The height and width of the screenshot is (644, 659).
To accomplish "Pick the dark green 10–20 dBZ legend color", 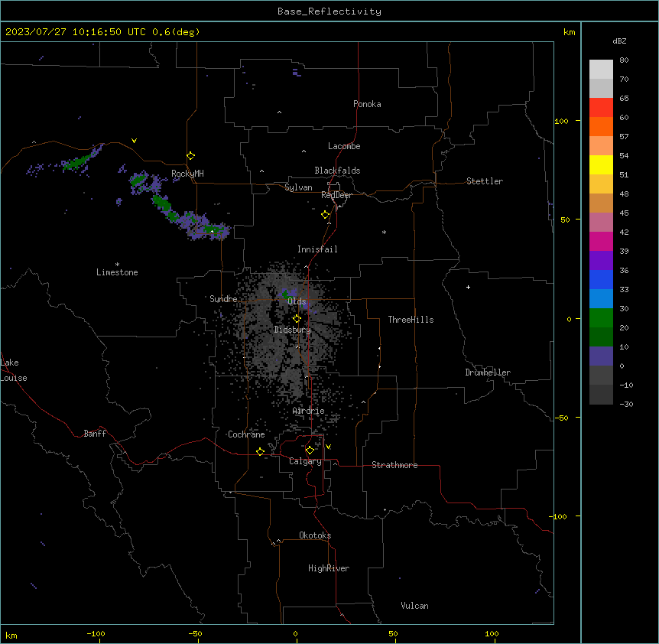I will click(601, 337).
